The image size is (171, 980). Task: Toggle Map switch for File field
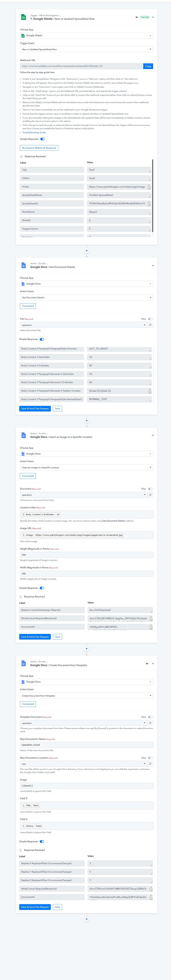[150, 319]
